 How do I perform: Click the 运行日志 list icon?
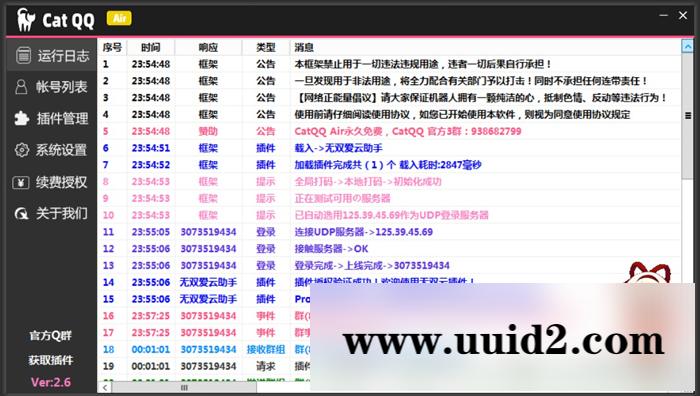(23, 56)
